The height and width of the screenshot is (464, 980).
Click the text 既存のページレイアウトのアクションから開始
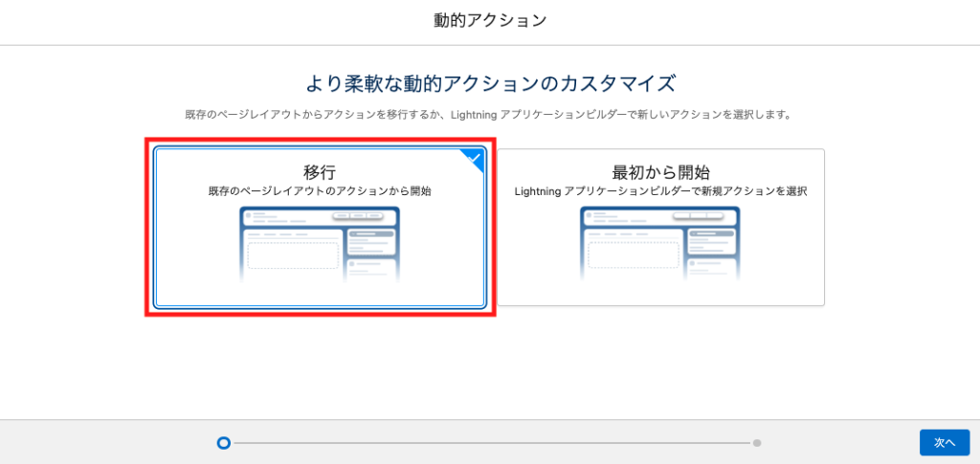tap(320, 191)
